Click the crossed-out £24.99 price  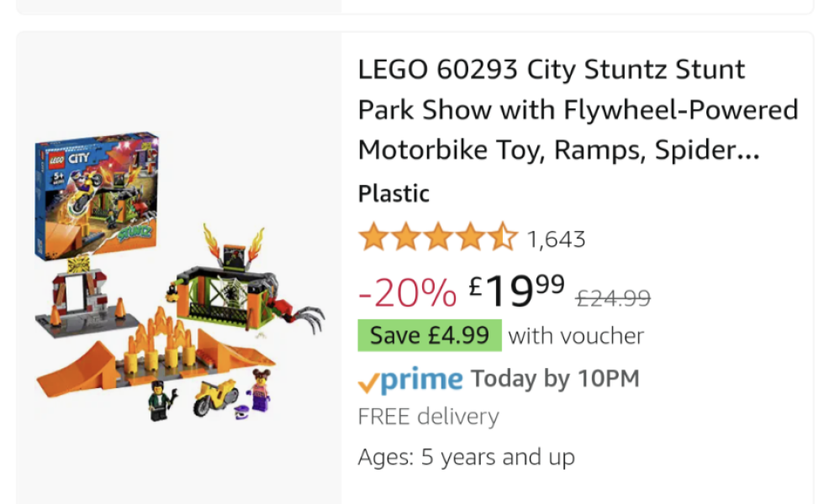point(612,297)
